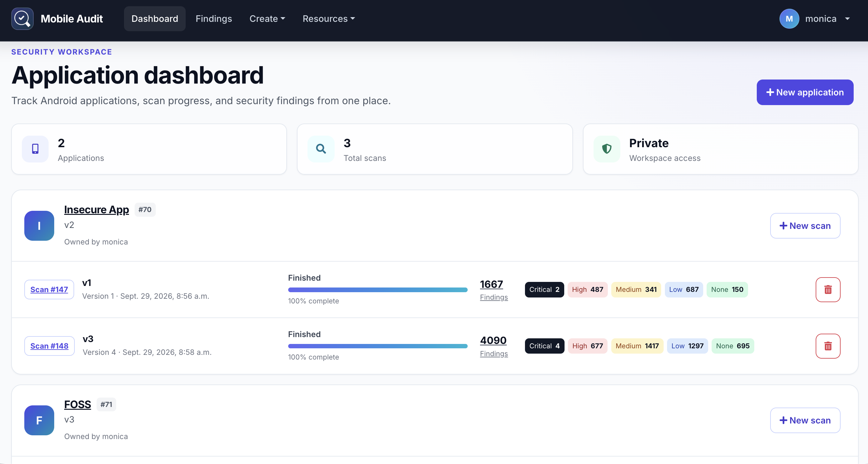The height and width of the screenshot is (464, 868).
Task: Open the FOSS application link
Action: (78, 404)
